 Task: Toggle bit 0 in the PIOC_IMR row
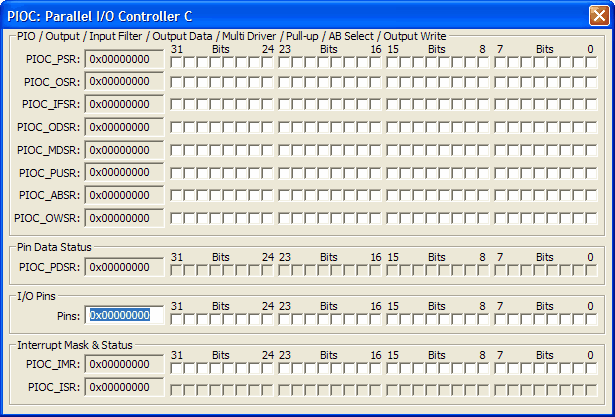[591, 368]
